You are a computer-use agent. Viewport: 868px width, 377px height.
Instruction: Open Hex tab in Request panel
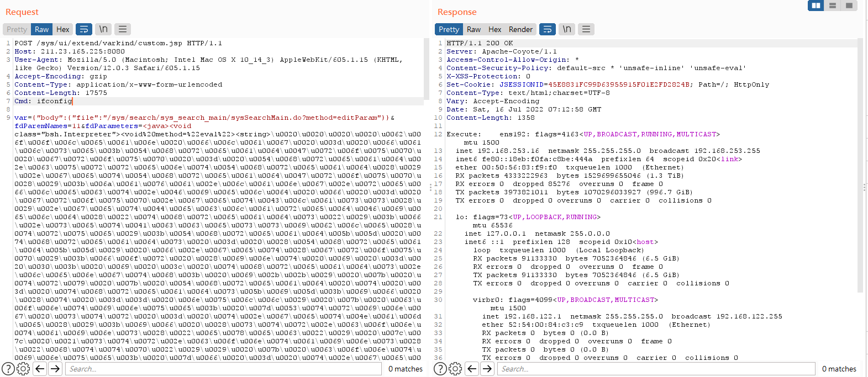pos(63,29)
